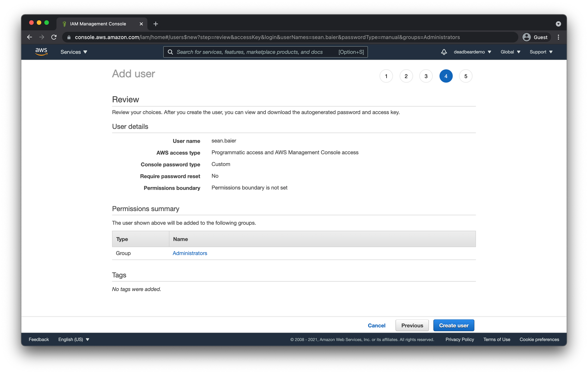Click the Create user button

(x=453, y=325)
